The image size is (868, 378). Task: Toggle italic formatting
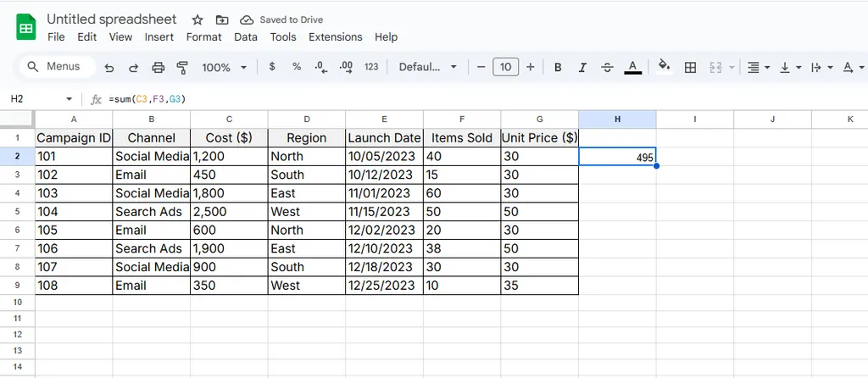(x=582, y=67)
